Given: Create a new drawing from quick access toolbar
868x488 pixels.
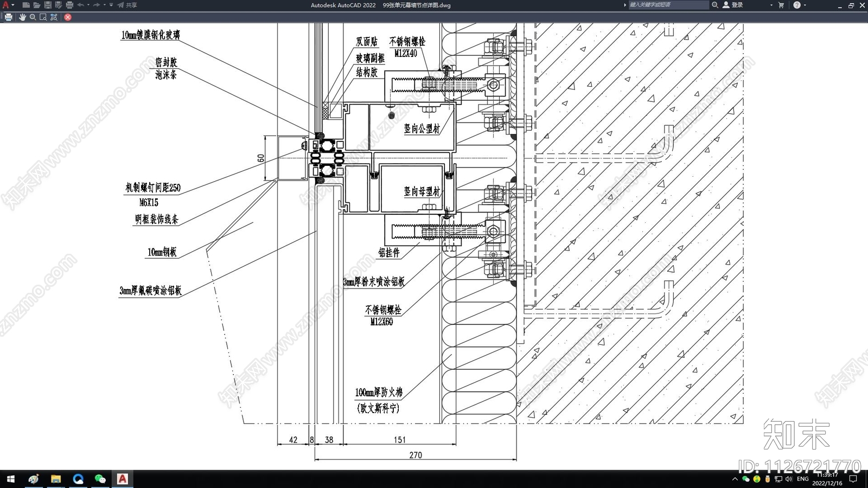Looking at the screenshot, I should click(x=25, y=5).
